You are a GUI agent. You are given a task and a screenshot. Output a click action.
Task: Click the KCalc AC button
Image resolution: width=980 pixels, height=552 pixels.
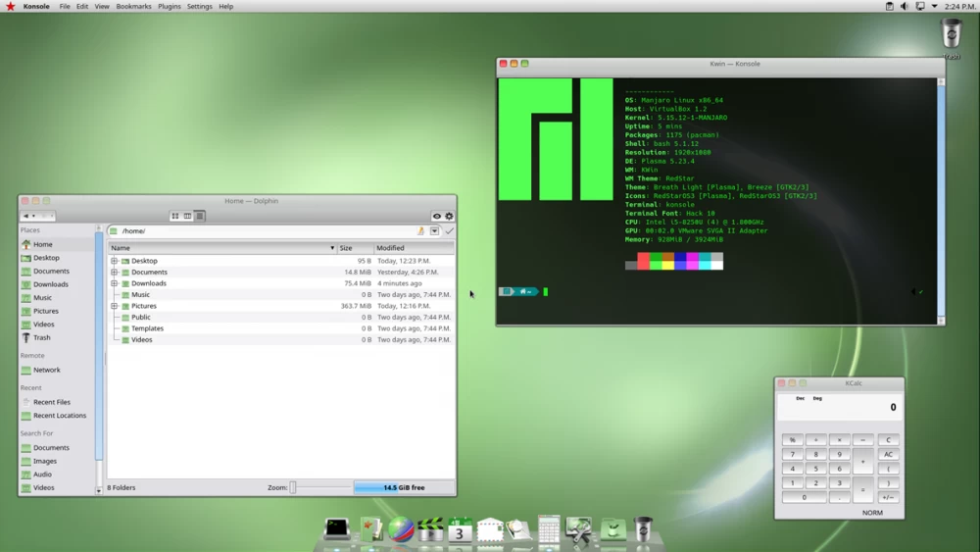(888, 455)
